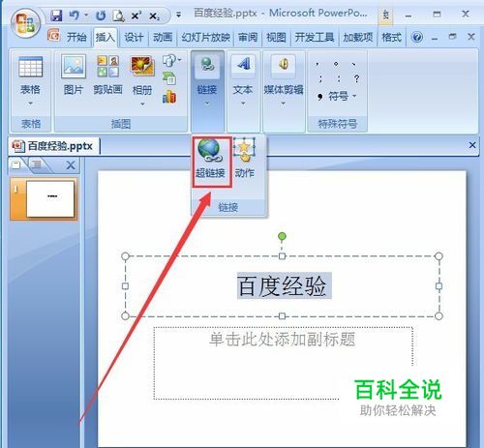Switch to the 插入 ribbon tab
Image resolution: width=484 pixels, height=448 pixels.
[105, 38]
